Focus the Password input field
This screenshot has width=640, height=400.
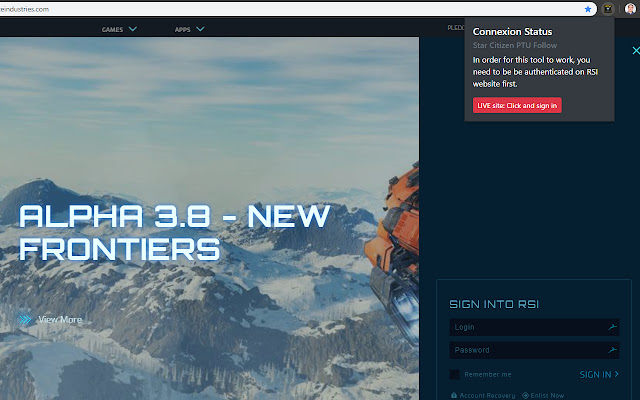(x=534, y=350)
